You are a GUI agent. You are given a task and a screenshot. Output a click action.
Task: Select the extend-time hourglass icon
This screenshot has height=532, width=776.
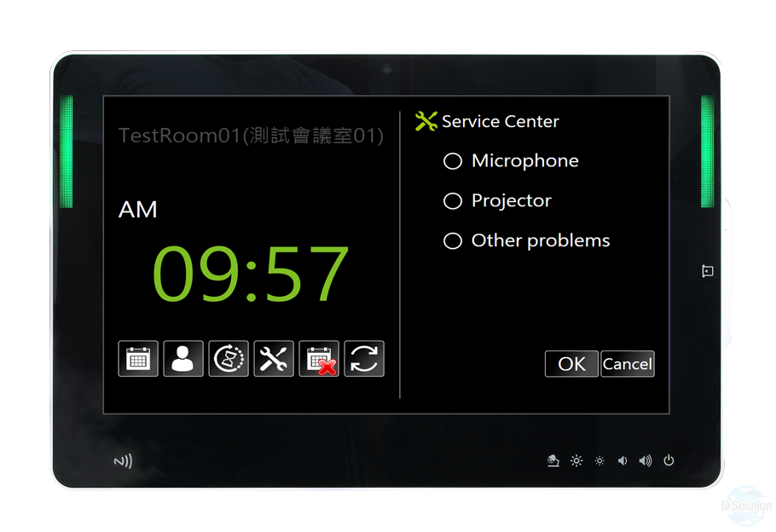[229, 359]
